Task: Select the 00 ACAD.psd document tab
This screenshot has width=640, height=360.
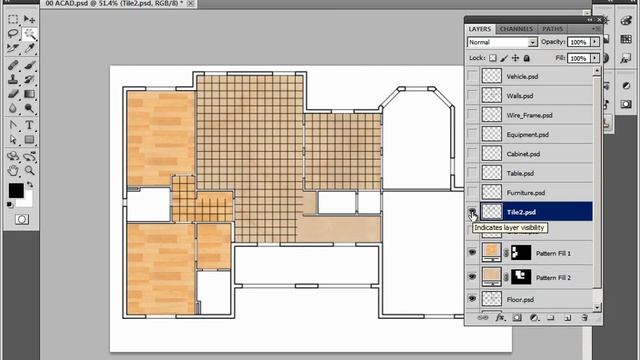Action: point(114,3)
